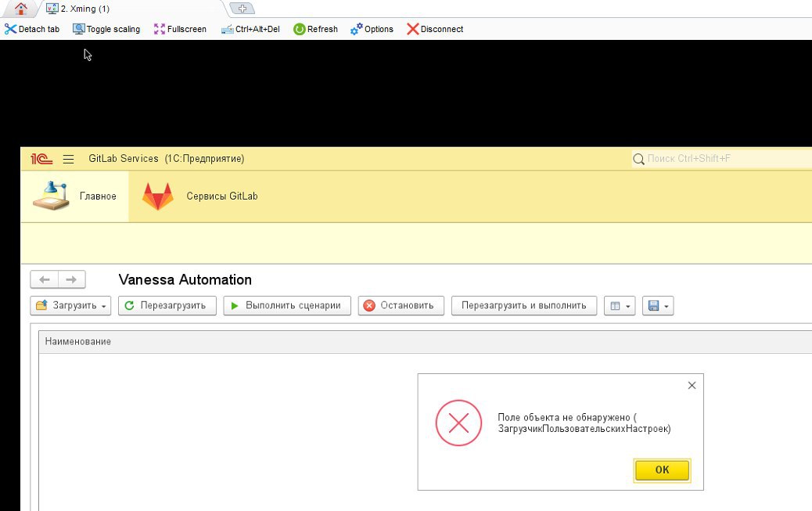Send Ctrl+Alt+Del to the session
Viewport: 812px width, 511px height.
pyautogui.click(x=250, y=29)
